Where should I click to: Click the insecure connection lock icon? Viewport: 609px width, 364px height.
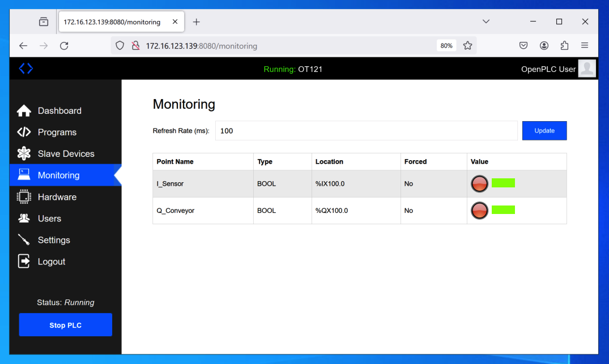135,46
